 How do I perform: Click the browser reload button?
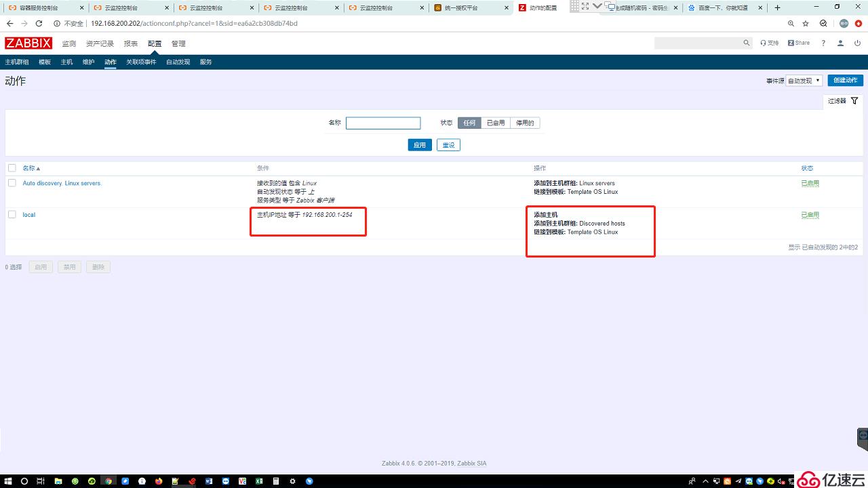40,23
